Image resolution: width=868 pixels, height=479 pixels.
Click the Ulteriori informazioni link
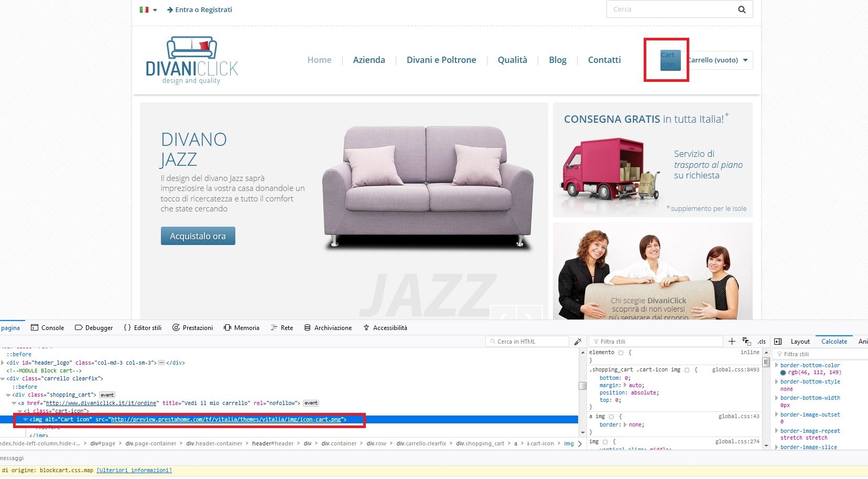134,471
